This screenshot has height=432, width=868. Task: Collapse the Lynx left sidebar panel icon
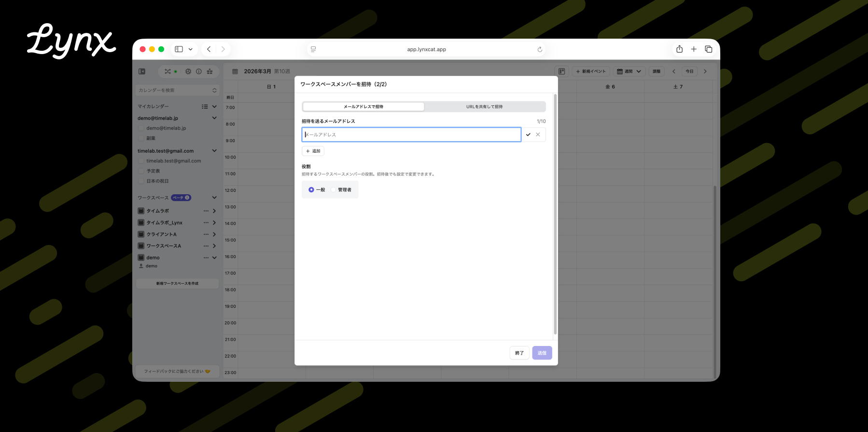(x=142, y=72)
